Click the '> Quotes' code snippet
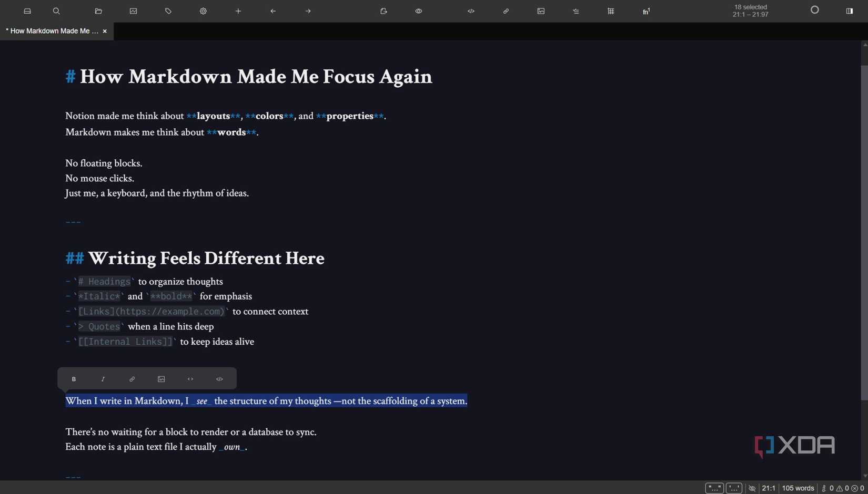868x494 pixels. coord(99,327)
